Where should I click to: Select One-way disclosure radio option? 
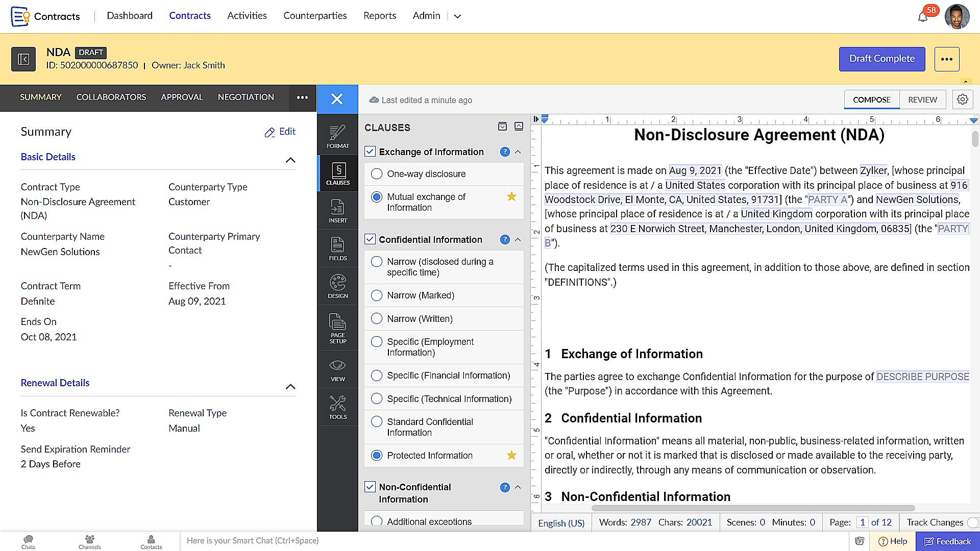(x=377, y=174)
